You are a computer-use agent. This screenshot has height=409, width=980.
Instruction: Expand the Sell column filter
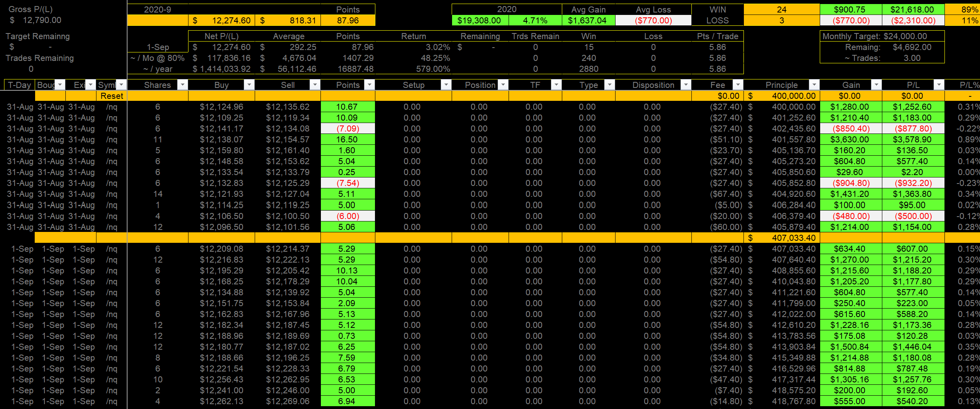pyautogui.click(x=315, y=85)
